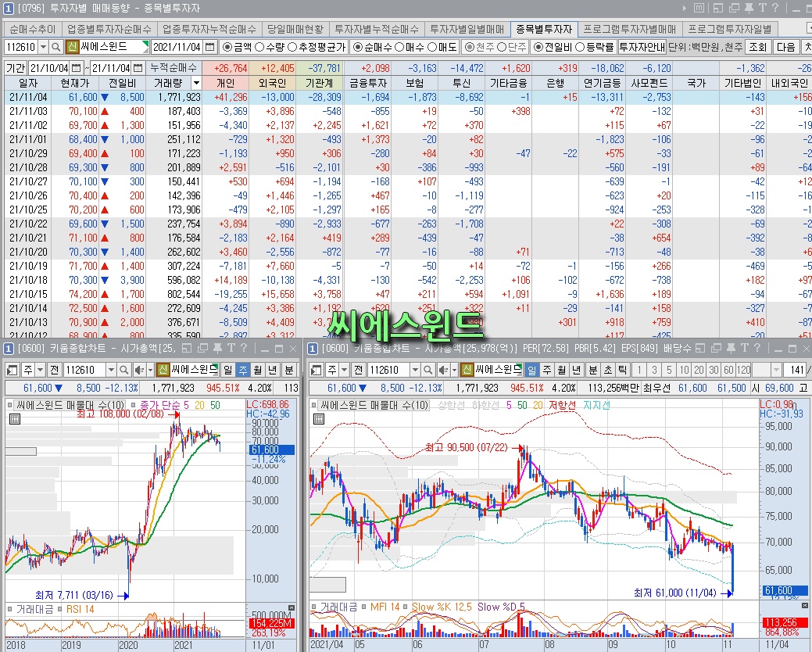Image resolution: width=812 pixels, height=652 pixels.
Task: Open the 112610 code dropdown in left chart
Action: 111,370
